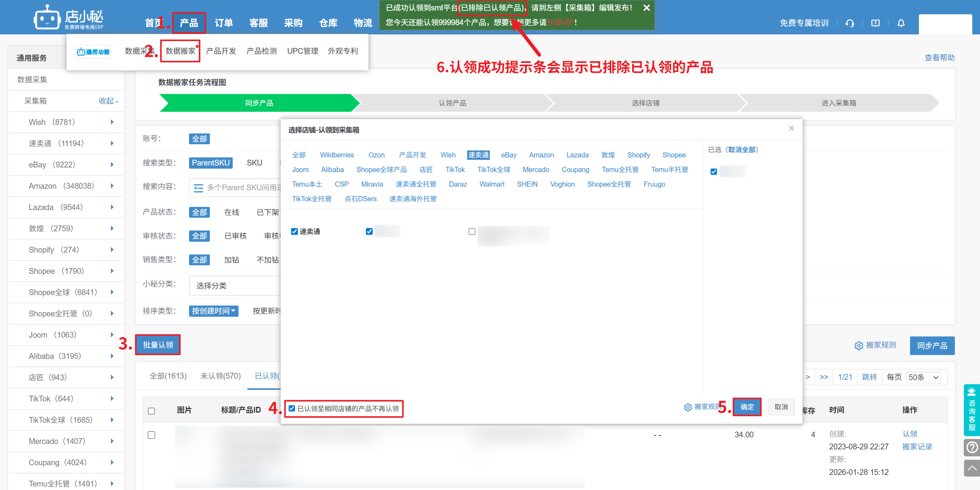The image size is (980, 490).
Task: Click the scroll-to-top arrow icon
Action: click(971, 468)
